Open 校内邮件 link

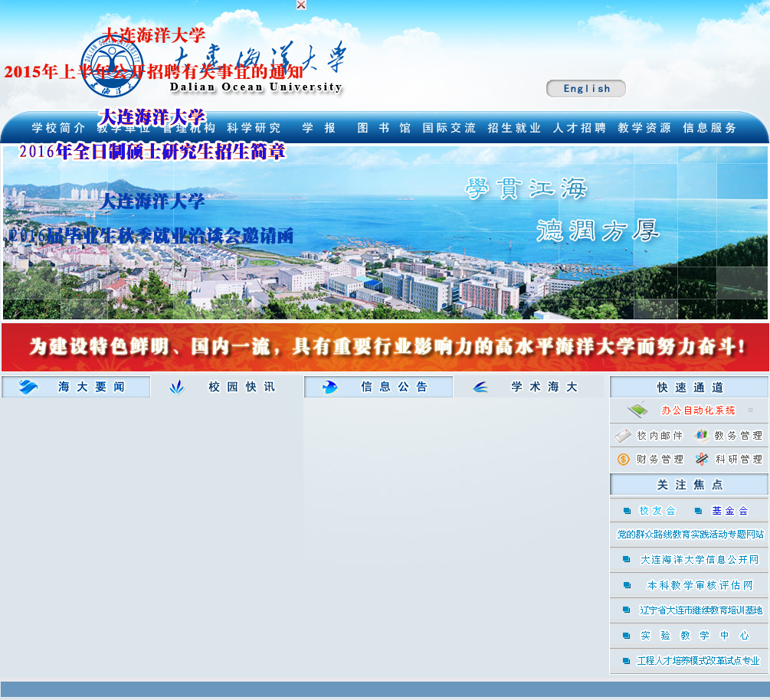click(x=660, y=436)
